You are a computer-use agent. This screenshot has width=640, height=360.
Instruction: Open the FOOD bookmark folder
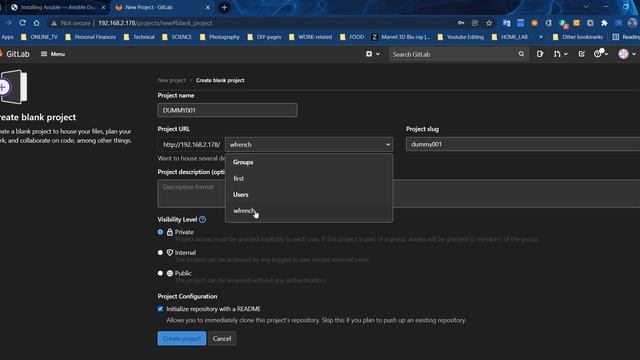click(352, 37)
